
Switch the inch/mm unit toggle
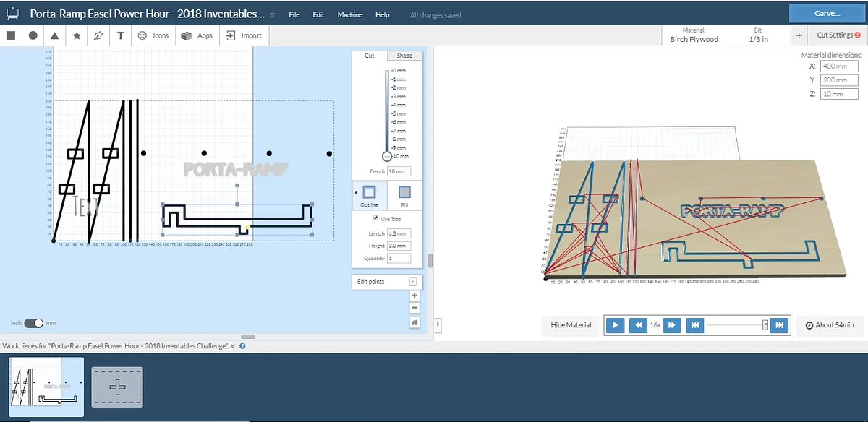pos(33,323)
